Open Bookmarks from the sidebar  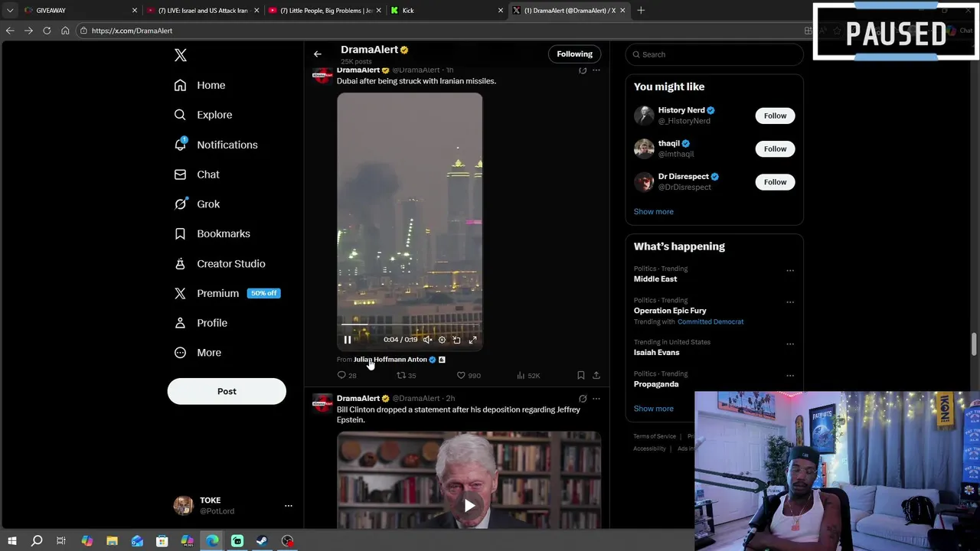click(x=212, y=233)
